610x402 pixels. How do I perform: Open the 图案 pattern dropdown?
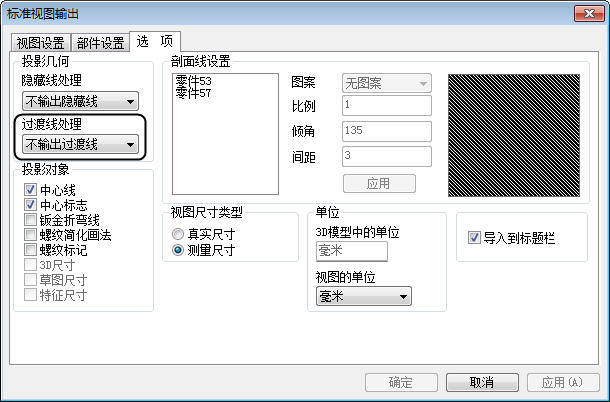[387, 83]
